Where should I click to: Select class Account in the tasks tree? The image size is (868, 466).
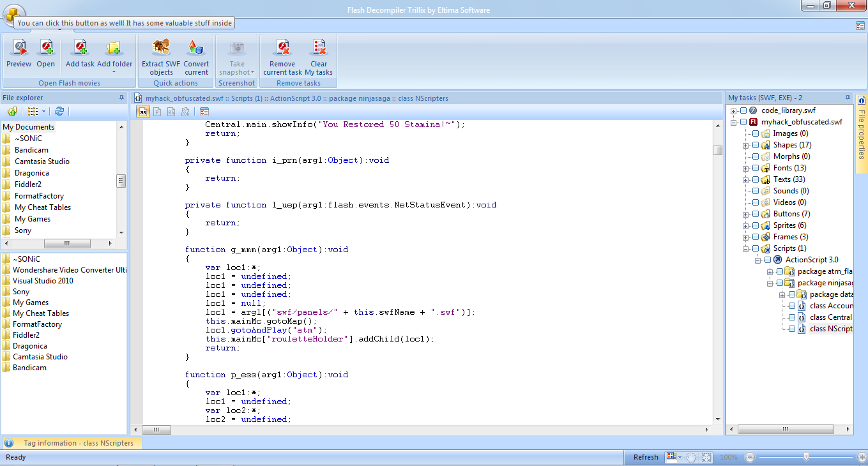[x=831, y=306]
